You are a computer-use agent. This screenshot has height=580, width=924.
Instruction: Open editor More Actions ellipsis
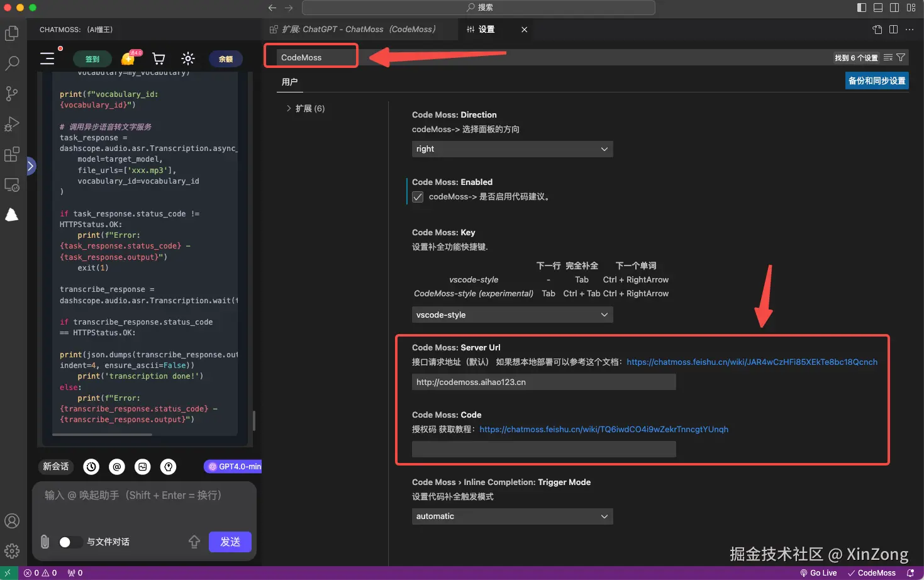point(910,30)
